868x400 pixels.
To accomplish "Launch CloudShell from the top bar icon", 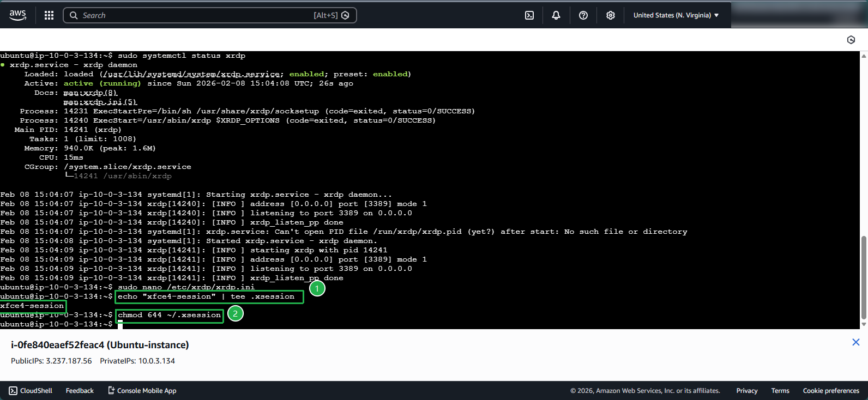I will point(529,15).
